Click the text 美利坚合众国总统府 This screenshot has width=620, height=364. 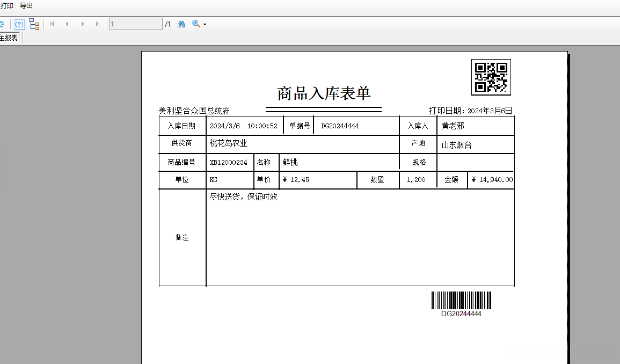[194, 111]
